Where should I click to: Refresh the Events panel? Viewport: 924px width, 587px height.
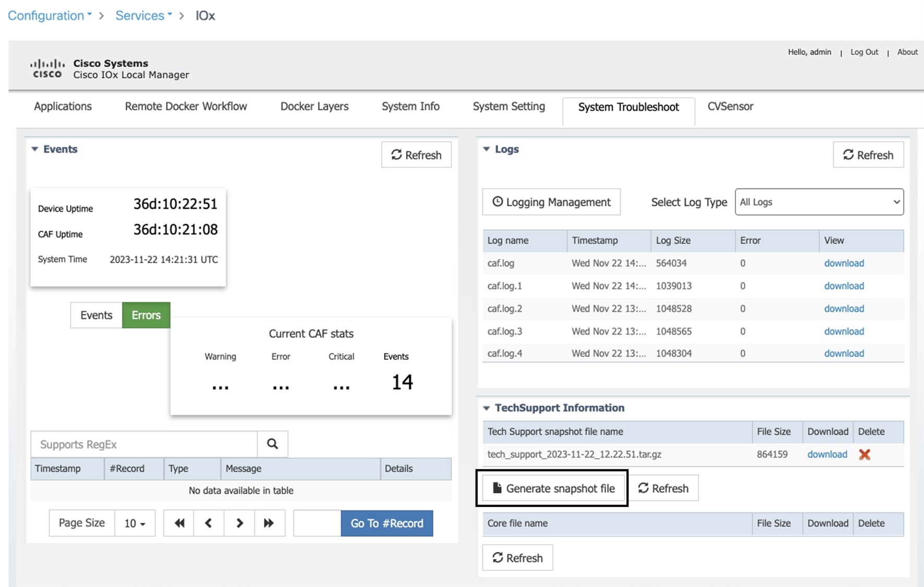click(416, 155)
